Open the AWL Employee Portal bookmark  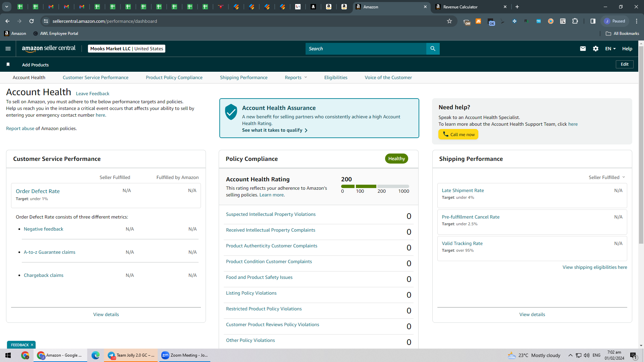click(x=56, y=34)
